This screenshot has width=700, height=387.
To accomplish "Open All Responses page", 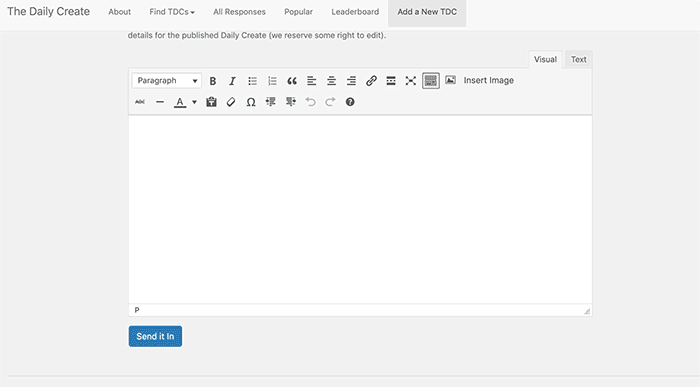I will pyautogui.click(x=239, y=12).
